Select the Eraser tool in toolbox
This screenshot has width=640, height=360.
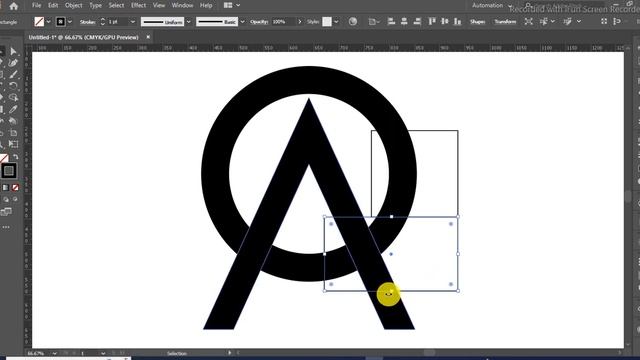[x=13, y=121]
